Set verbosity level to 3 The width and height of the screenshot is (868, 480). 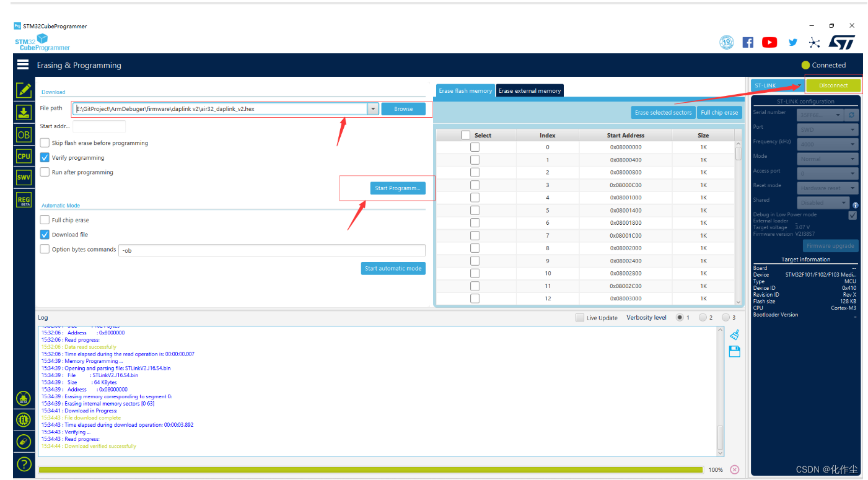pos(726,318)
